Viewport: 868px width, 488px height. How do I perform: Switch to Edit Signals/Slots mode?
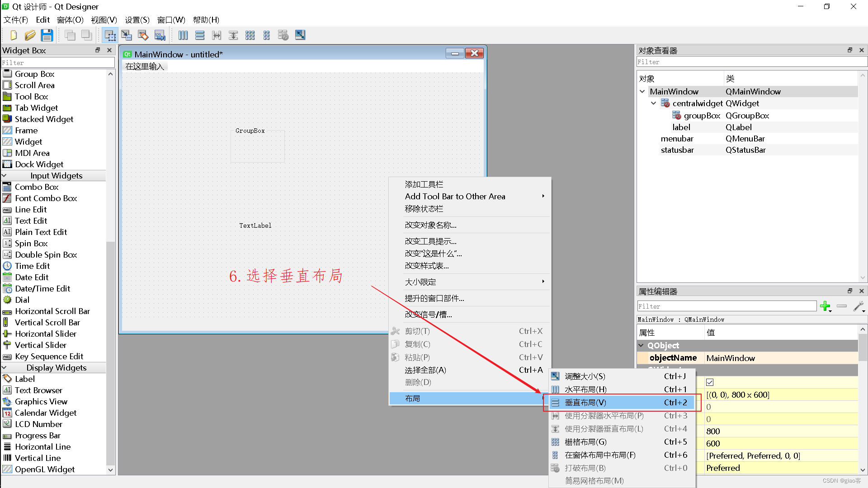click(x=127, y=35)
